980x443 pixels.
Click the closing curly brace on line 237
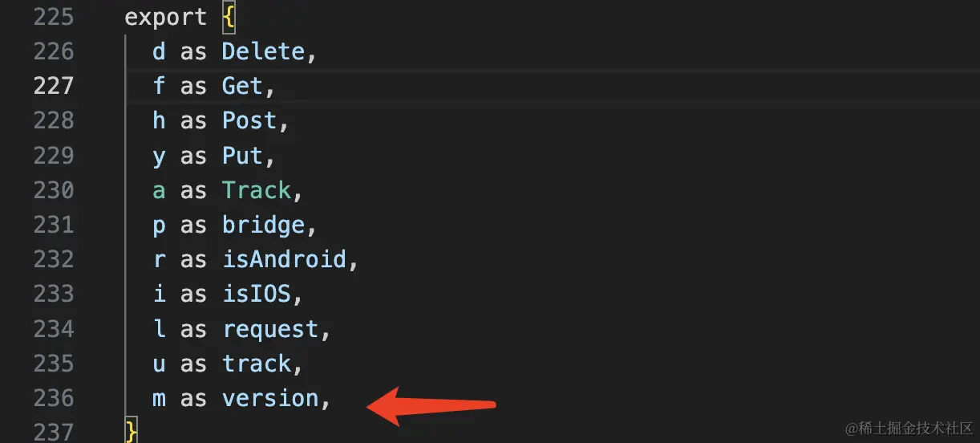pos(132,430)
